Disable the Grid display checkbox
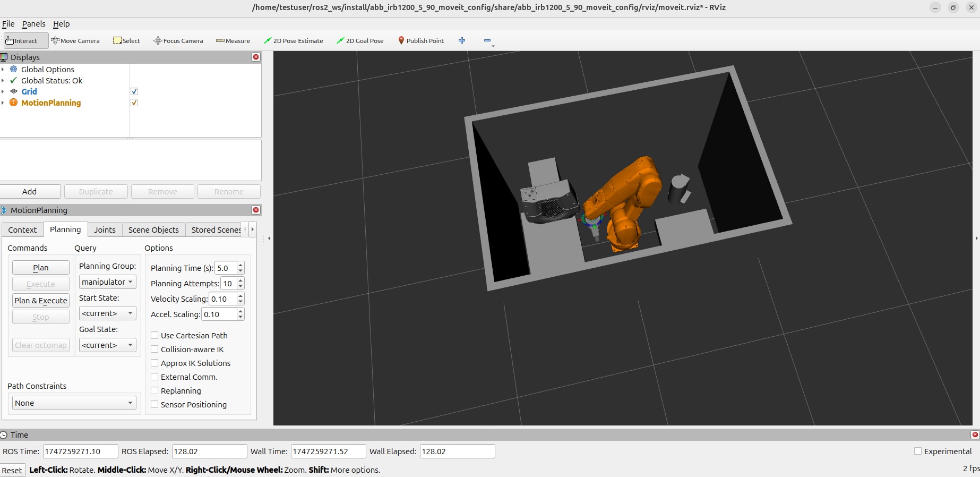 [x=134, y=91]
